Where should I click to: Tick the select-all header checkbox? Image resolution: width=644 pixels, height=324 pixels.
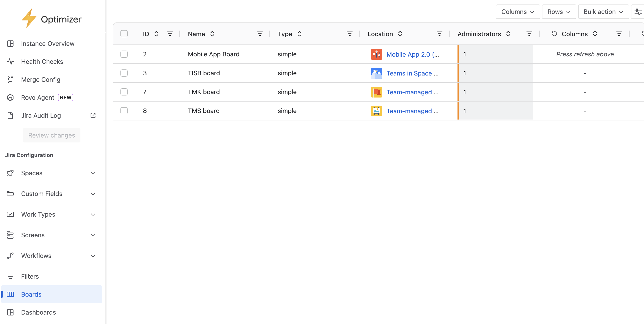(124, 34)
